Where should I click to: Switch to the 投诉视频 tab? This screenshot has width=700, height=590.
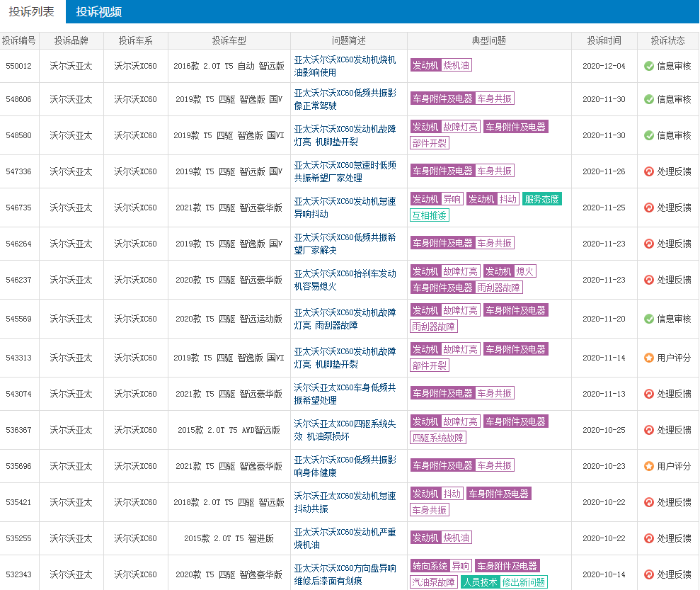[98, 11]
